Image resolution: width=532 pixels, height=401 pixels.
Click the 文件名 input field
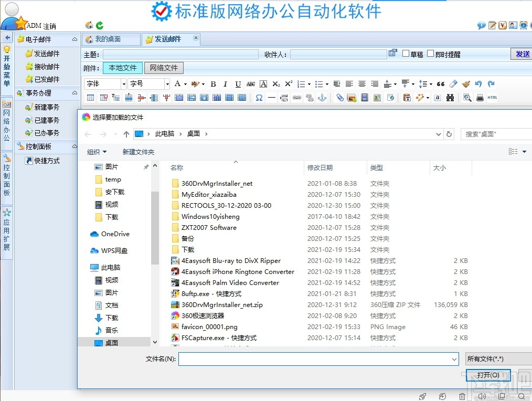[x=315, y=358]
